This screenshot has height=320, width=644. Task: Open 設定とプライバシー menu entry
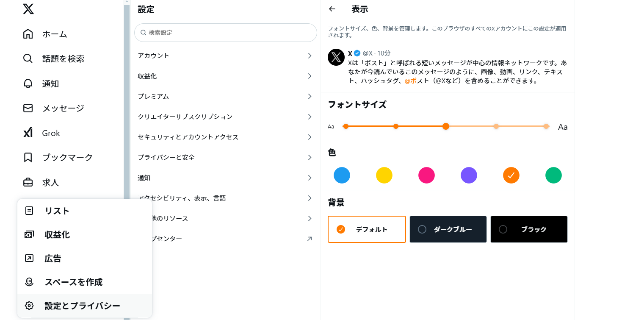point(83,306)
